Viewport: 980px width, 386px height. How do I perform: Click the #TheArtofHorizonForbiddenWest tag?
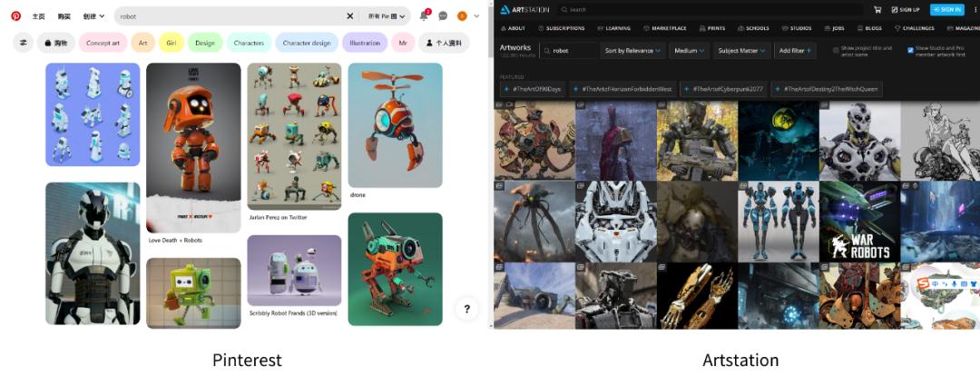click(622, 90)
